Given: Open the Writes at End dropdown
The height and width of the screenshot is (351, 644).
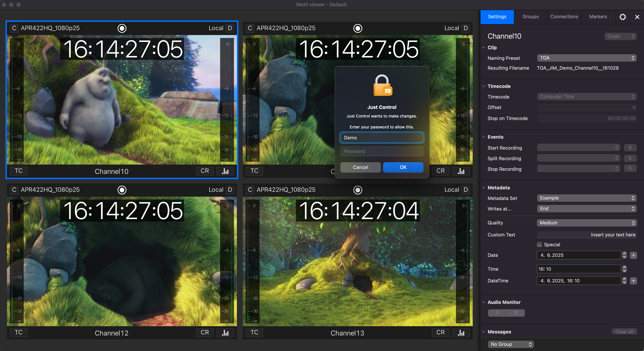Looking at the screenshot, I should [586, 209].
